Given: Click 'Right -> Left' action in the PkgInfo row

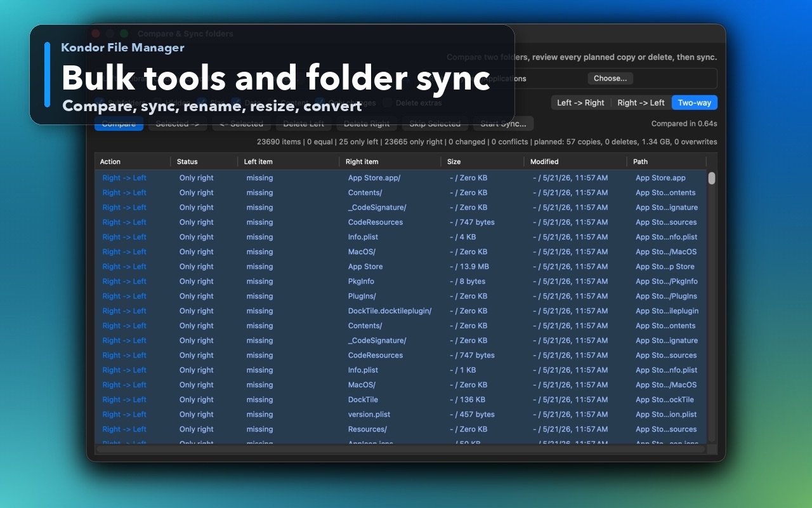Looking at the screenshot, I should 124,281.
